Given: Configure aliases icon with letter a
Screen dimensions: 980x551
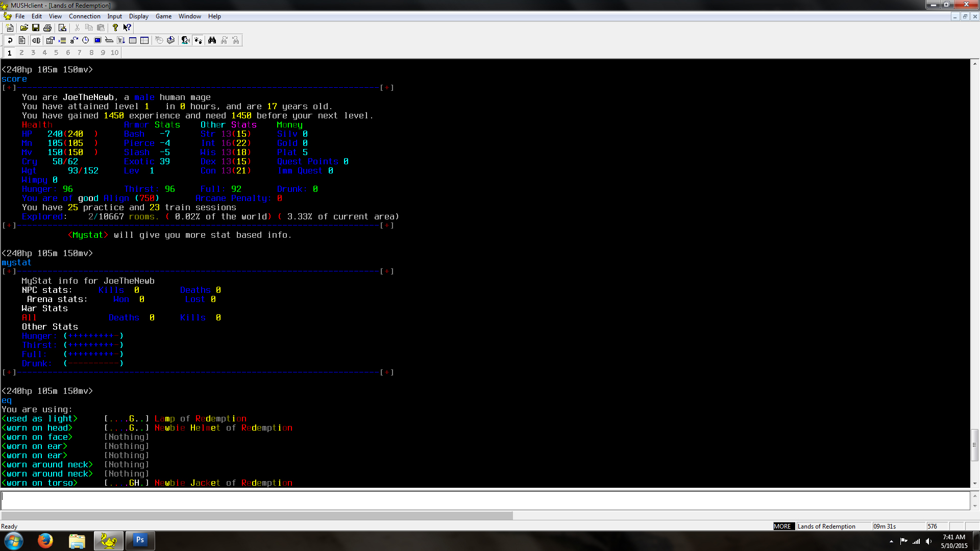Looking at the screenshot, I should [74, 40].
